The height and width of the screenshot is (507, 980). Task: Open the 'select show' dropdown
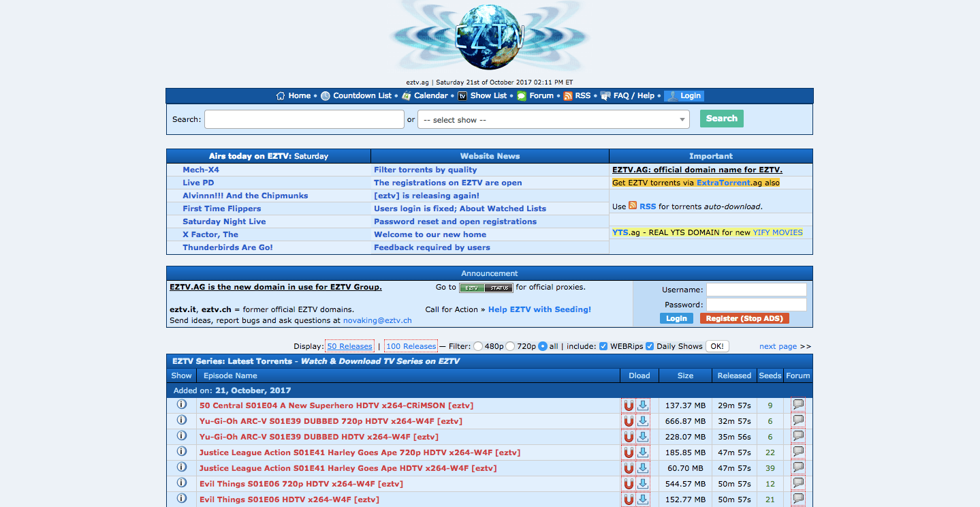click(x=553, y=120)
